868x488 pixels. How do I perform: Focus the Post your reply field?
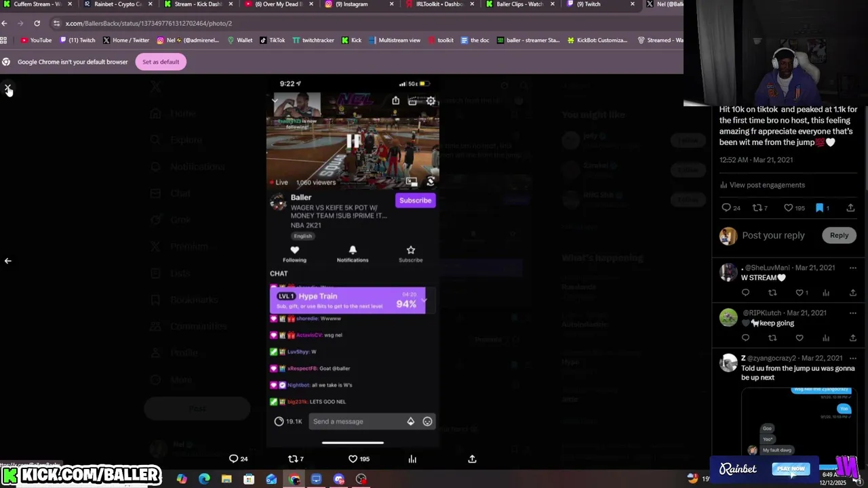(x=773, y=235)
